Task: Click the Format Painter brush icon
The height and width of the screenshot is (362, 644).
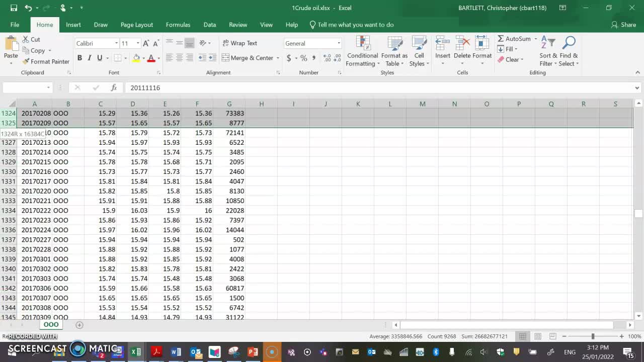Action: 26,61
